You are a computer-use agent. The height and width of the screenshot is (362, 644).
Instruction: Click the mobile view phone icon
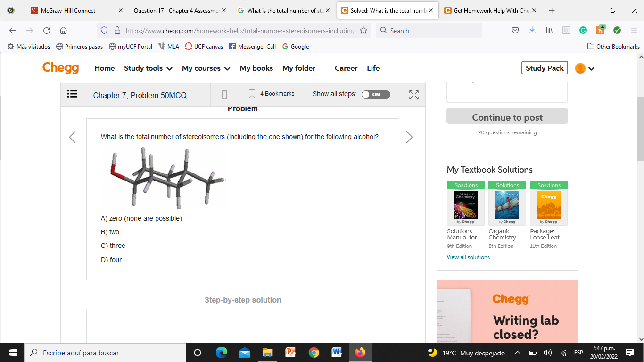click(x=224, y=95)
